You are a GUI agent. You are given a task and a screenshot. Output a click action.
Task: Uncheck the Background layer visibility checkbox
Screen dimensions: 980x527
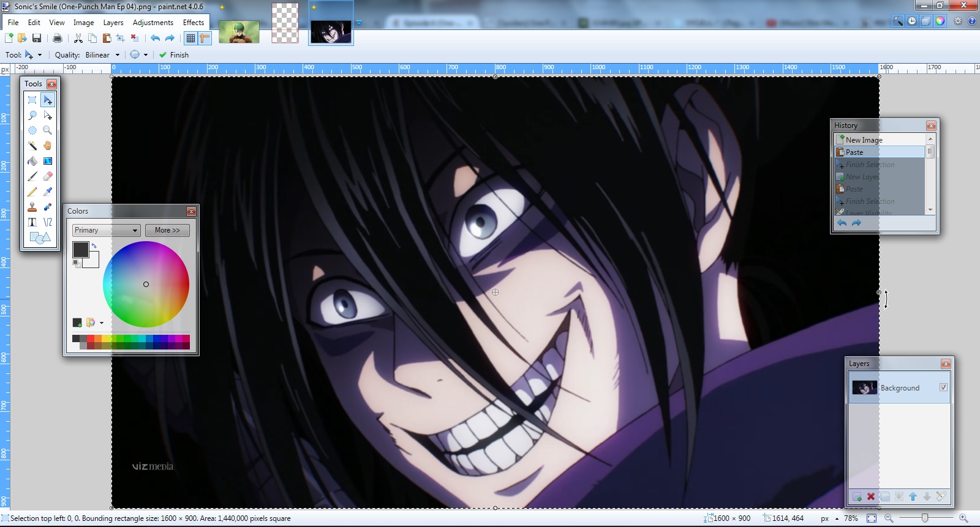point(943,387)
